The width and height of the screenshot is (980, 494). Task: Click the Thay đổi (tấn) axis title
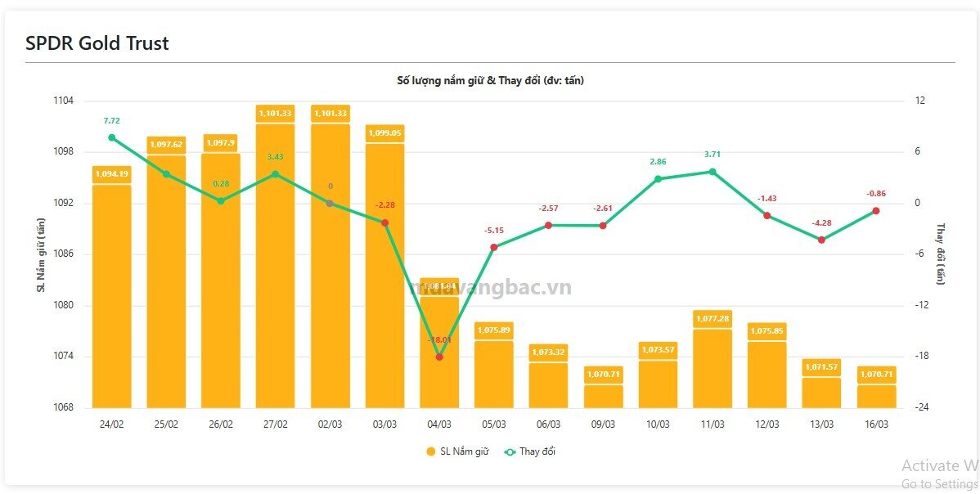coord(940,254)
